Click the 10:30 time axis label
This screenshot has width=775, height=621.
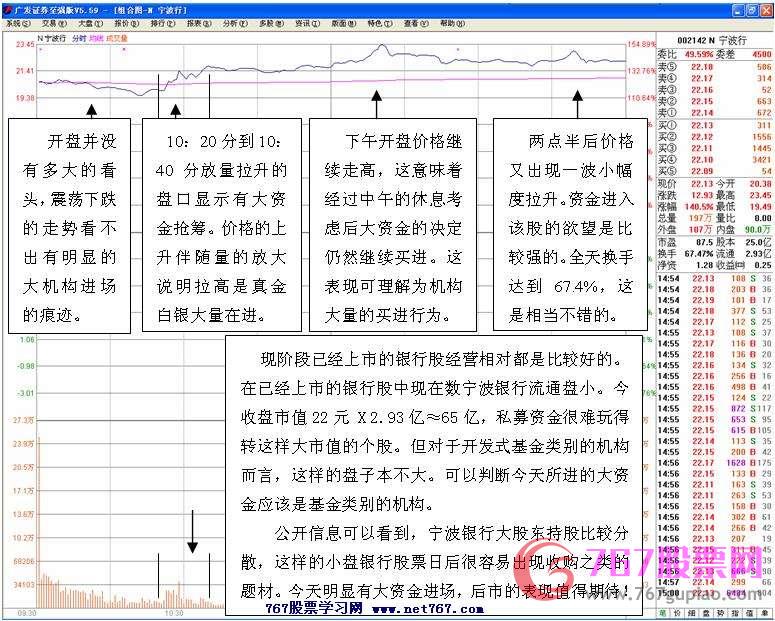[x=174, y=613]
